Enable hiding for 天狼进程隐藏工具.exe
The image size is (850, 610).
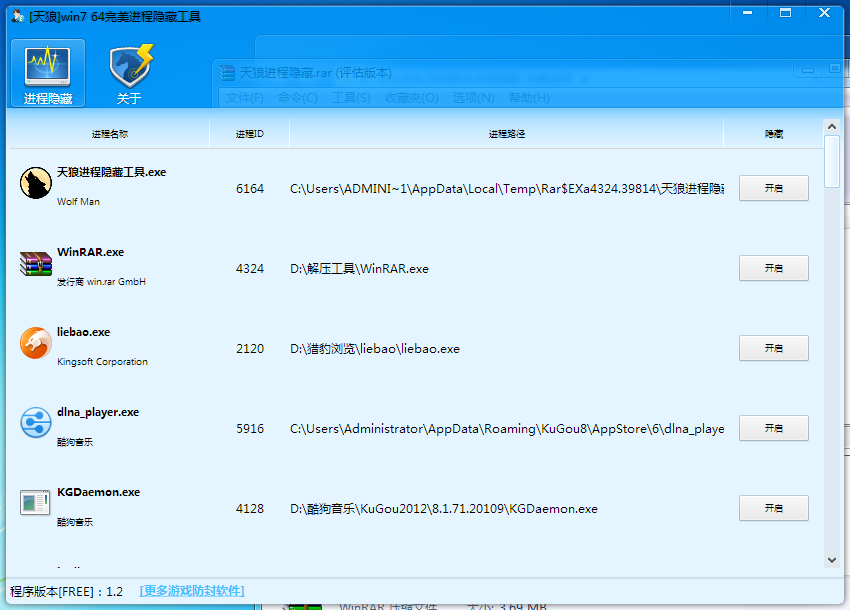coord(774,188)
